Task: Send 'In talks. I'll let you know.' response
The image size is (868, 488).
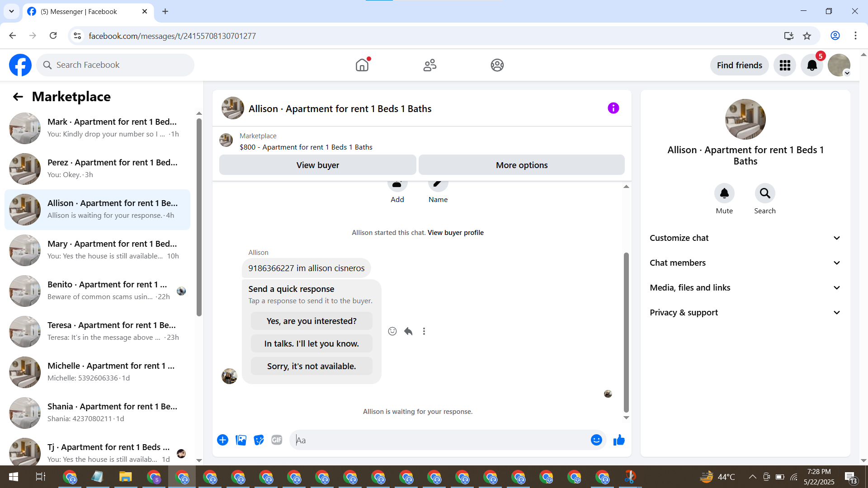Action: tap(311, 343)
